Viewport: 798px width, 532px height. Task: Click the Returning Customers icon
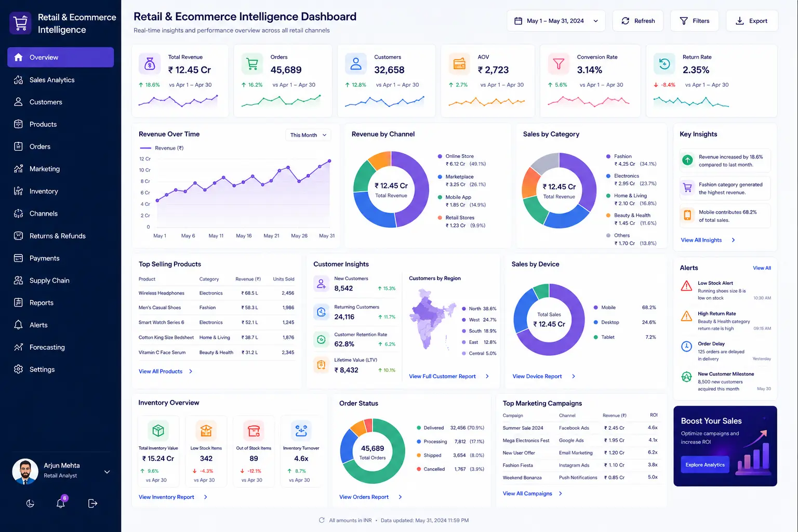pos(321,312)
